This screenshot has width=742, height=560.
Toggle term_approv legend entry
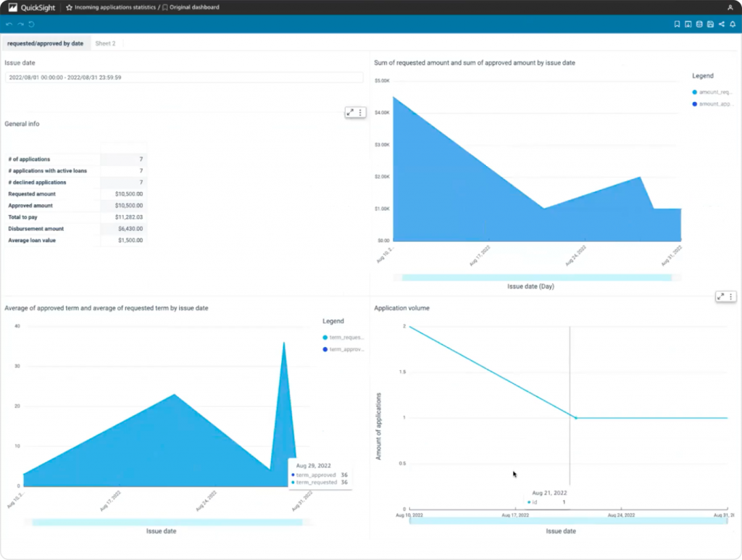343,349
